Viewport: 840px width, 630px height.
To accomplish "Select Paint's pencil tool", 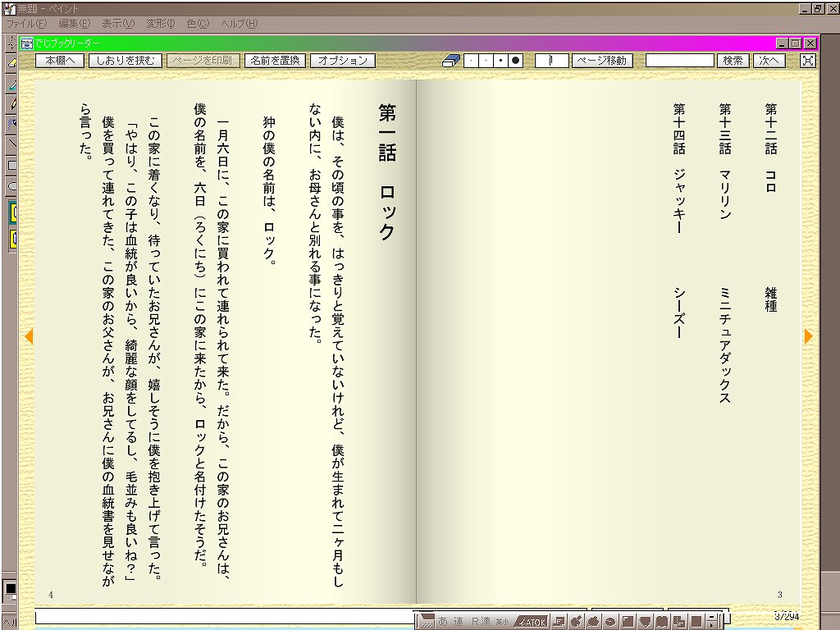I will (11, 103).
